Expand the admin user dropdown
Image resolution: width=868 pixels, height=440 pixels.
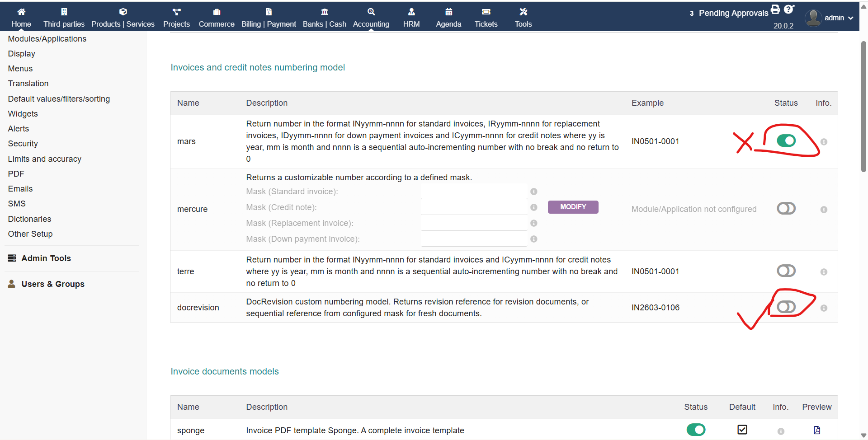[x=830, y=18]
